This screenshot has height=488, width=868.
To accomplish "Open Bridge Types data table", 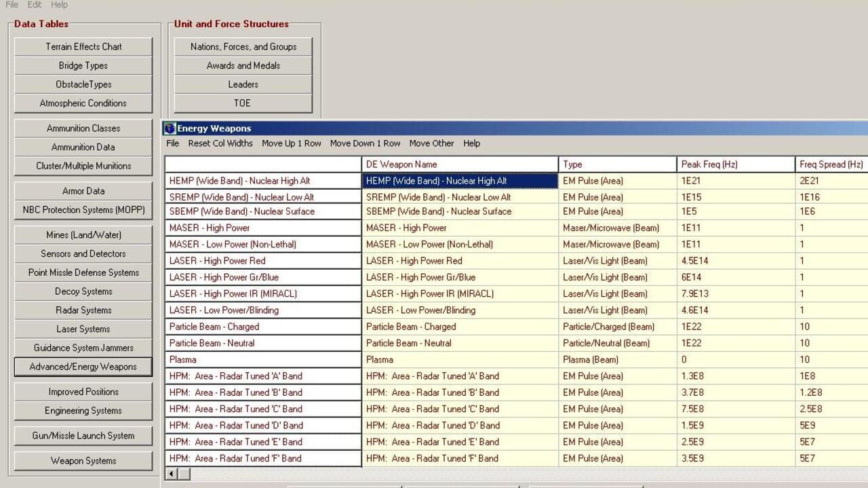I will click(x=83, y=66).
